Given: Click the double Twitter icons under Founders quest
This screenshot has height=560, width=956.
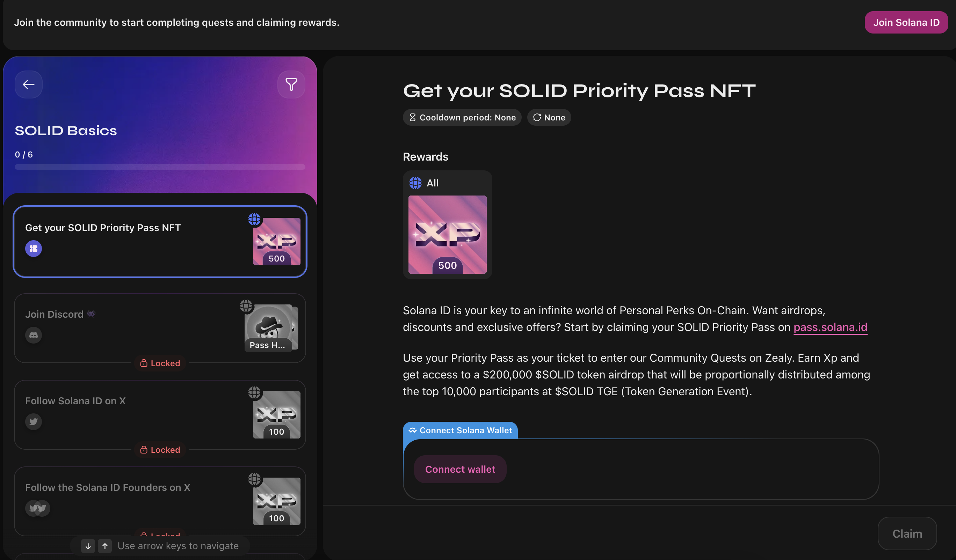Looking at the screenshot, I should pos(37,508).
